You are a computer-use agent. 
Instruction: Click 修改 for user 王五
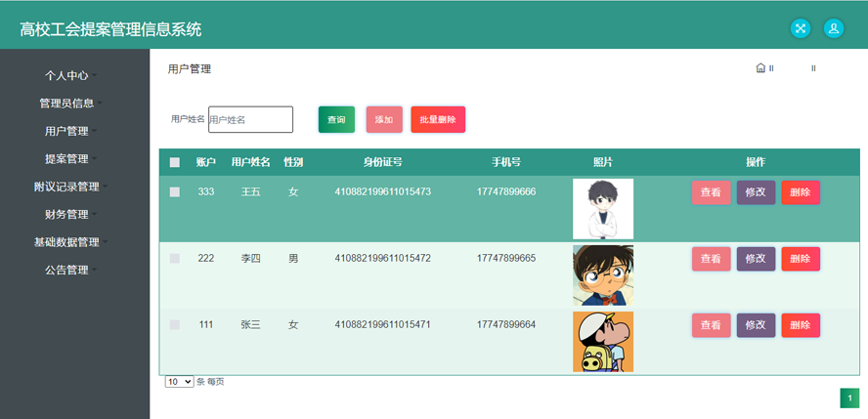point(756,192)
